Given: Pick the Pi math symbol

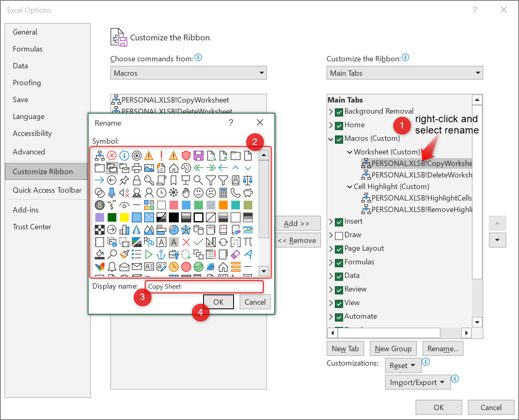Looking at the screenshot, I should (248, 242).
